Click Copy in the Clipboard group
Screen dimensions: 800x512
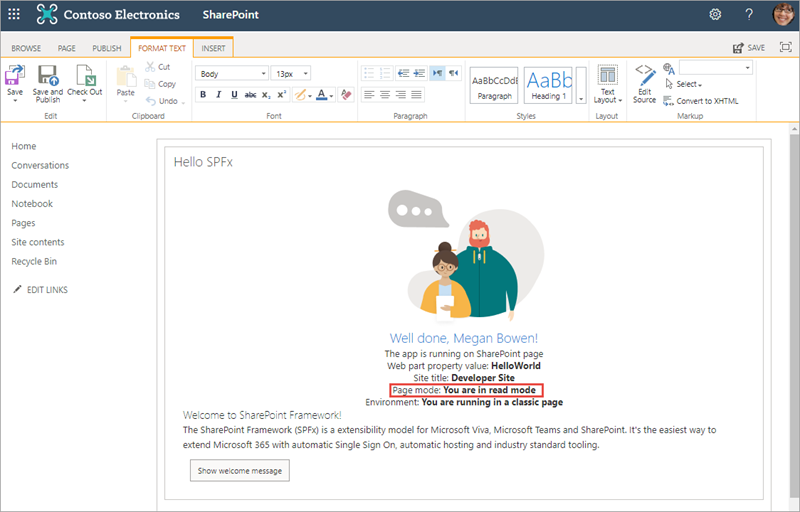coord(160,84)
